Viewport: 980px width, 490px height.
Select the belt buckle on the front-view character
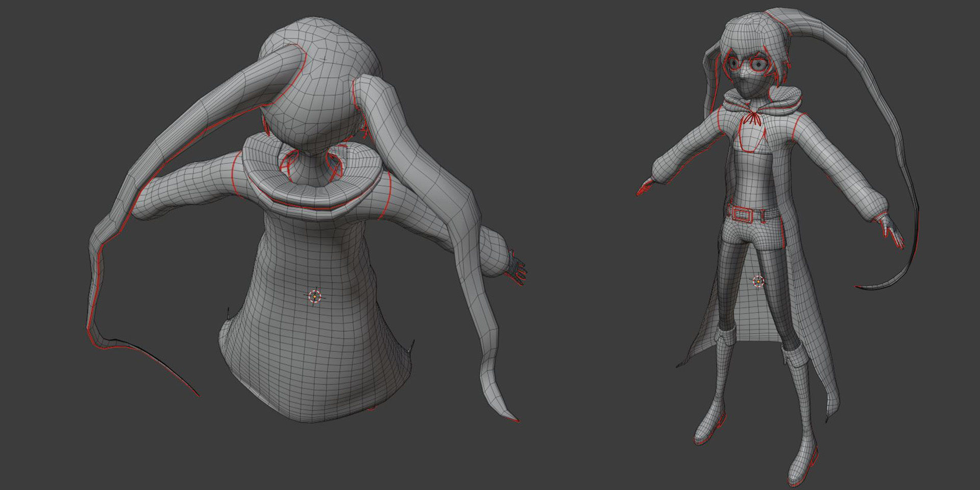click(743, 213)
